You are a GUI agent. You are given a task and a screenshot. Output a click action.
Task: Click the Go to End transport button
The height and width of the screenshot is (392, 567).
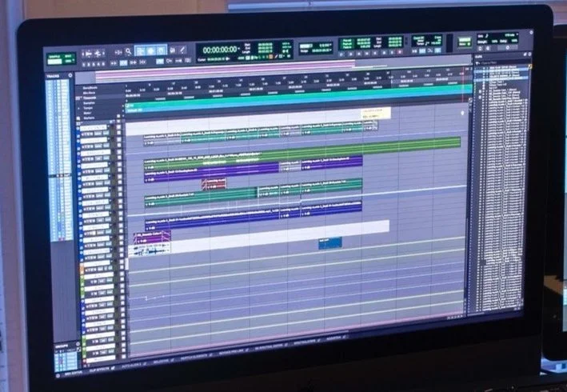pos(375,53)
